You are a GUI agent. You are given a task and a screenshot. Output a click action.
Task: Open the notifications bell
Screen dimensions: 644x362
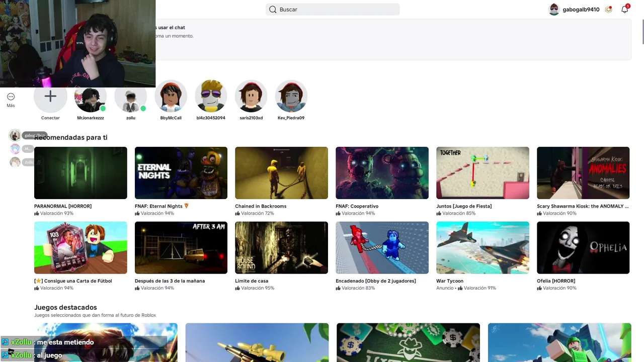coord(624,10)
